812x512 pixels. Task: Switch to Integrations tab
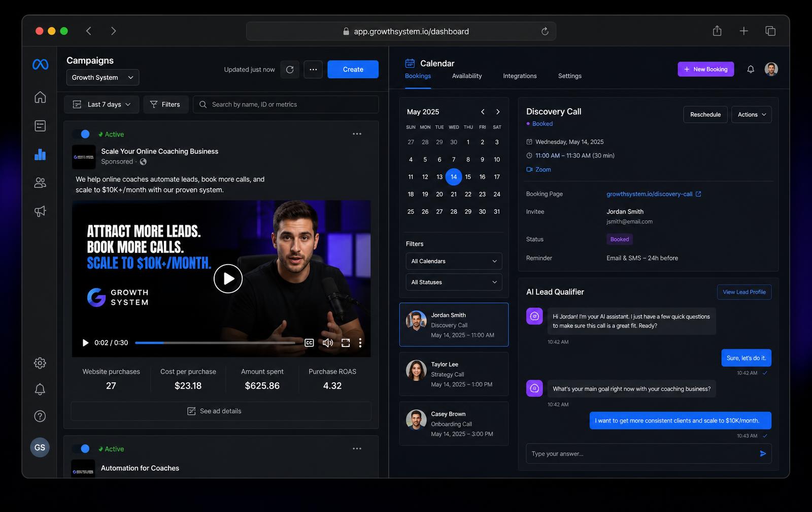[520, 76]
